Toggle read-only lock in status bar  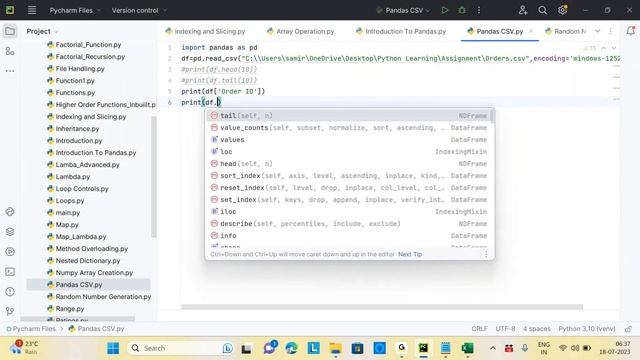click(x=628, y=329)
